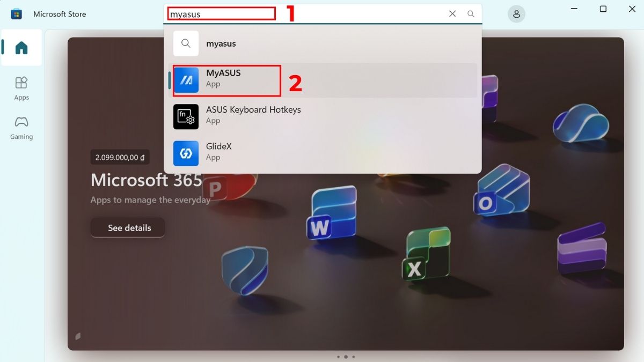Open the user account profile icon
Viewport: 644px width, 362px height.
[x=516, y=14]
